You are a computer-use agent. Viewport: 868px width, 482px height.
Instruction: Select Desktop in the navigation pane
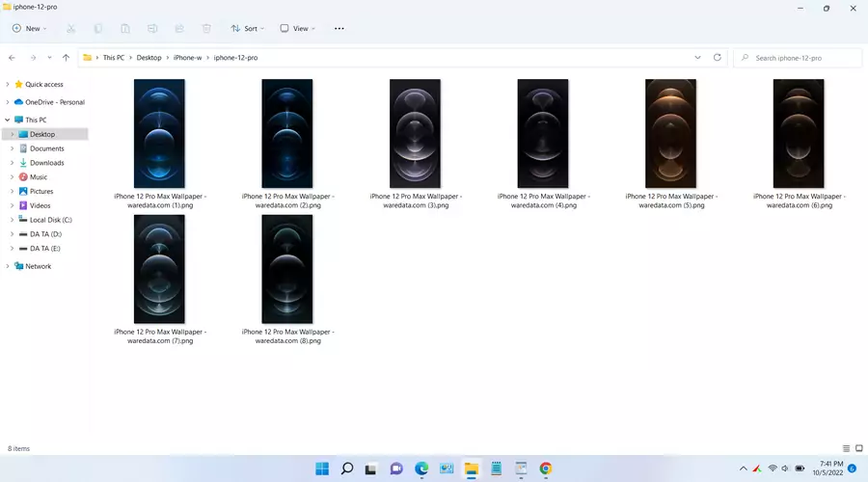pyautogui.click(x=44, y=134)
